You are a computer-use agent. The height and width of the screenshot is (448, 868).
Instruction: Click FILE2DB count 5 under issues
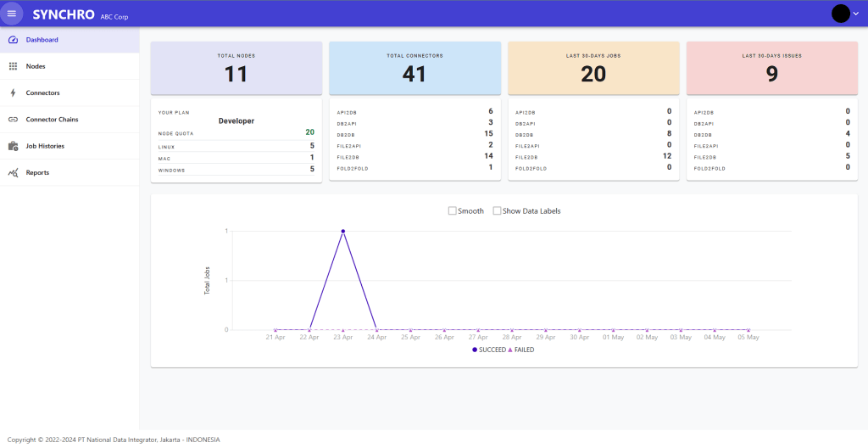coord(848,156)
